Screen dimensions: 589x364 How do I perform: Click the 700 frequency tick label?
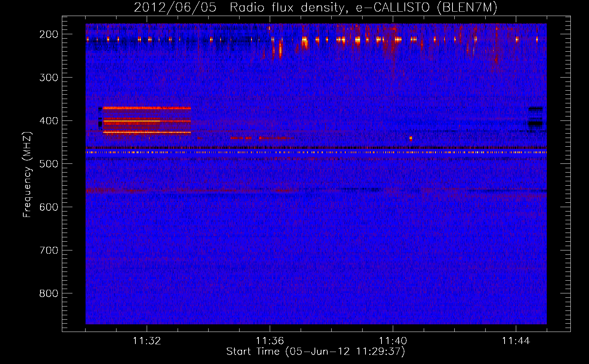point(49,250)
